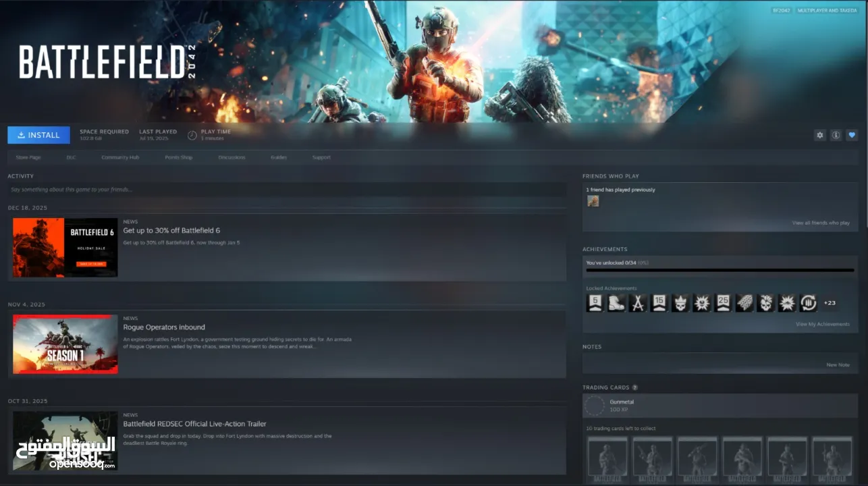Select the first locked achievement badge
This screenshot has width=868, height=486.
coord(595,302)
